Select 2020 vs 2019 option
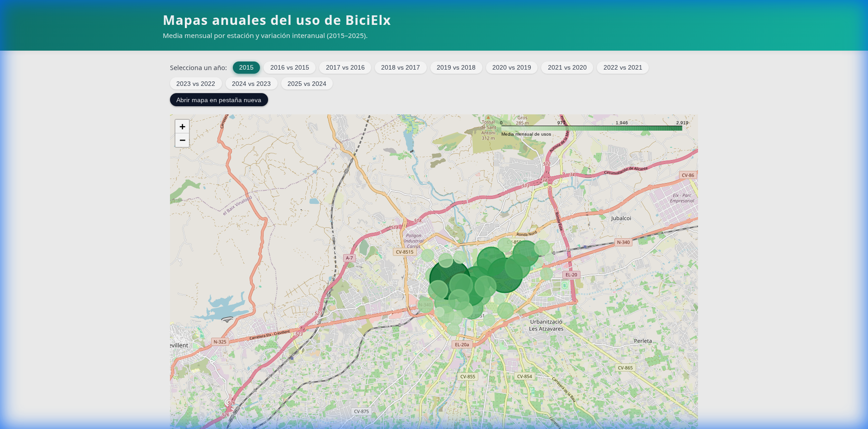The height and width of the screenshot is (429, 868). pos(512,67)
